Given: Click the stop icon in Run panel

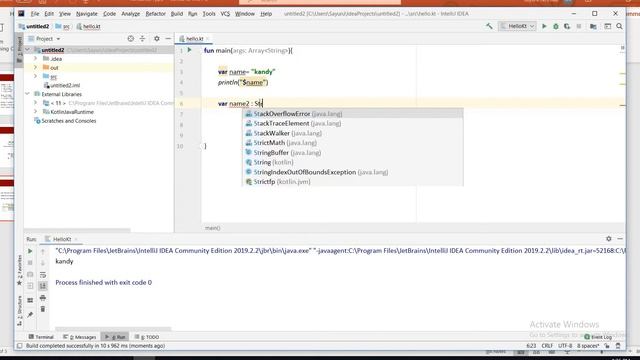Looking at the screenshot, I should pos(30,263).
